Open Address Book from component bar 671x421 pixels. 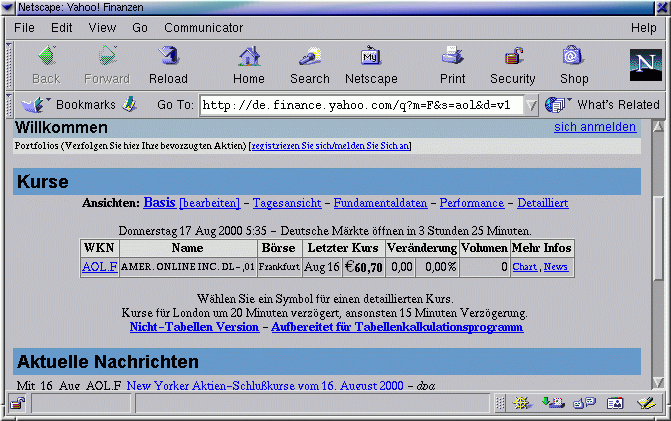[x=615, y=403]
